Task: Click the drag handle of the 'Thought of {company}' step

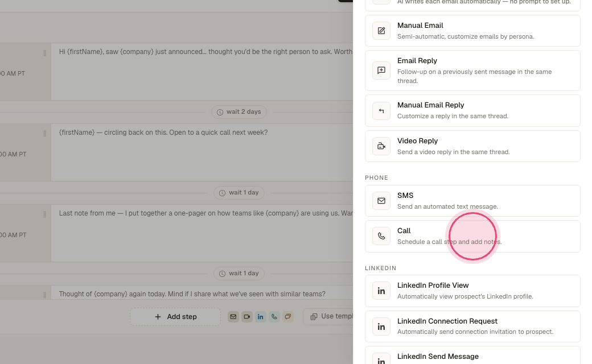Action: pyautogui.click(x=44, y=295)
